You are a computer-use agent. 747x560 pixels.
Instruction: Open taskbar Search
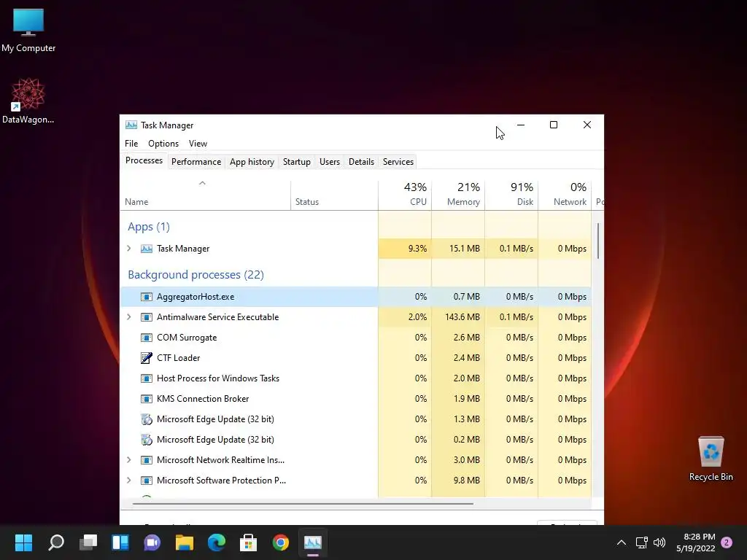(56, 542)
